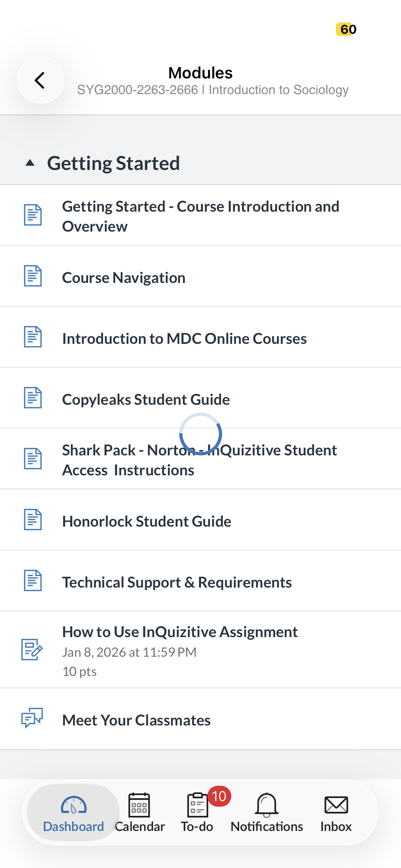Open Getting Started Course Introduction and Overview
The height and width of the screenshot is (868, 401).
click(x=200, y=215)
